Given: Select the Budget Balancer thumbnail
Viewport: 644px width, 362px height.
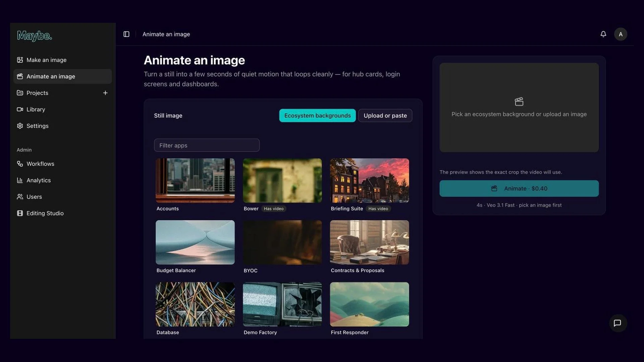Looking at the screenshot, I should pos(195,242).
